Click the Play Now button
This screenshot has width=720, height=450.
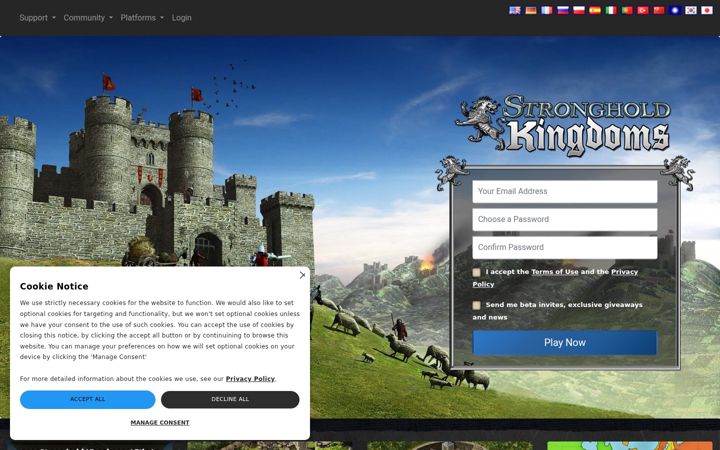tap(565, 343)
